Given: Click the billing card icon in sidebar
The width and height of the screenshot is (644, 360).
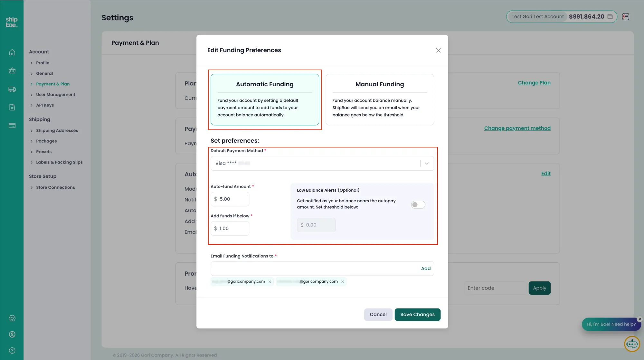Looking at the screenshot, I should coord(12,126).
